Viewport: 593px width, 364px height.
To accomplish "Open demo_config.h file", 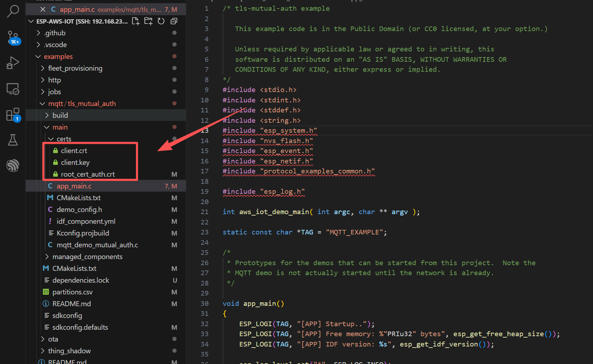I will click(x=106, y=209).
